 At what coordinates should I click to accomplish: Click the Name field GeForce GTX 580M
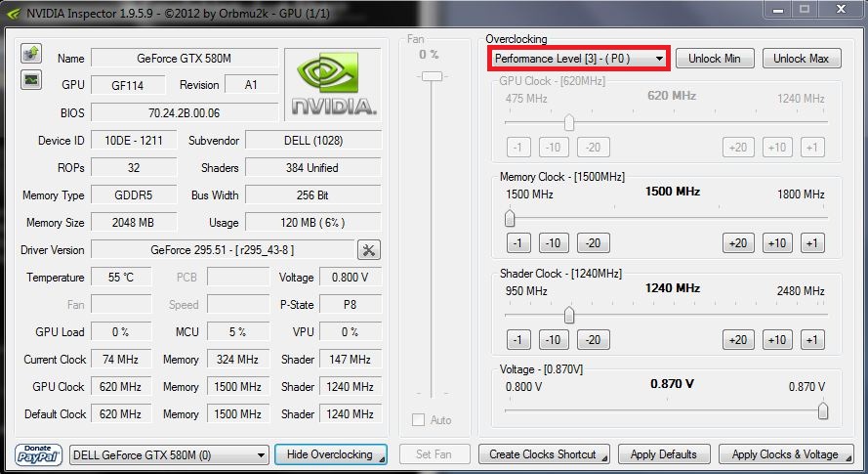pyautogui.click(x=185, y=59)
